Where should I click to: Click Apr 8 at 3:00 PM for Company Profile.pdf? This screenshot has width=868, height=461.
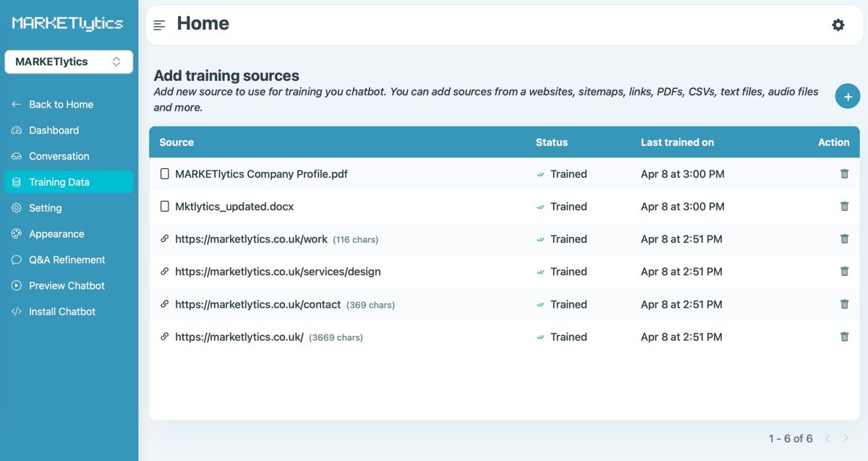pos(683,174)
